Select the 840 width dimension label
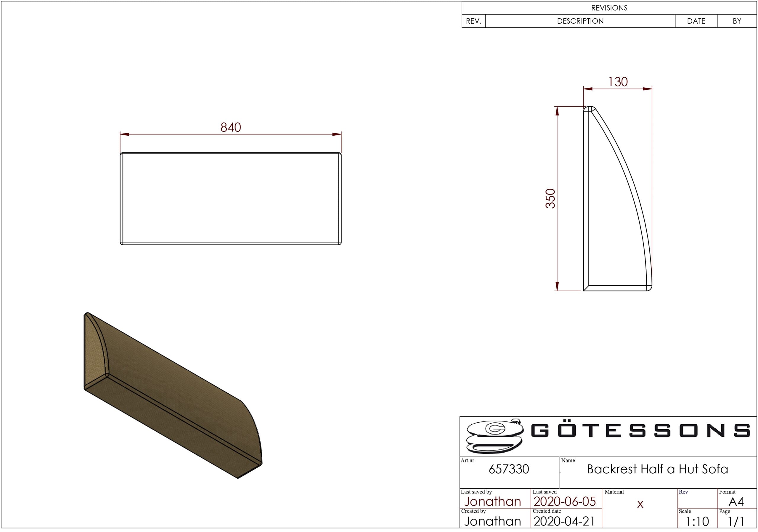This screenshot has width=758, height=532. coord(231,127)
